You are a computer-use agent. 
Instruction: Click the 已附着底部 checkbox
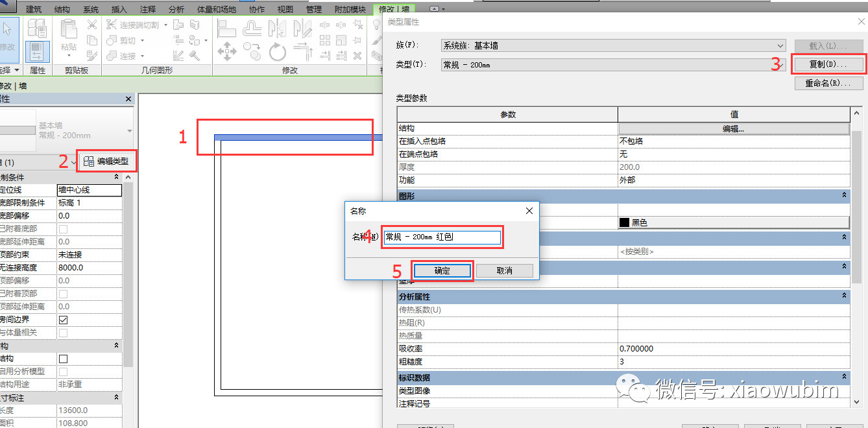point(63,229)
